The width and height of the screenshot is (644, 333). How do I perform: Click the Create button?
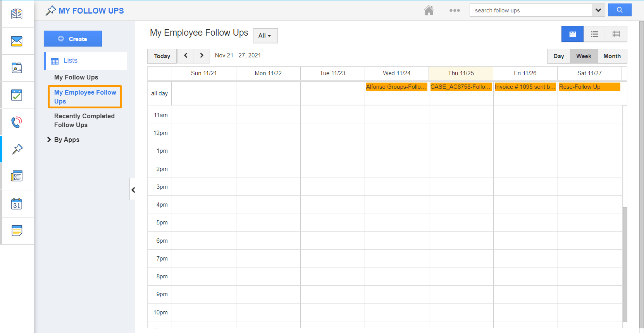(x=73, y=39)
